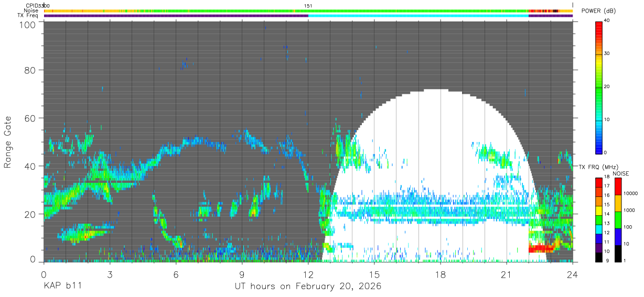Select the 20 tick label on POWER scale
The height and width of the screenshot is (297, 644).
607,87
